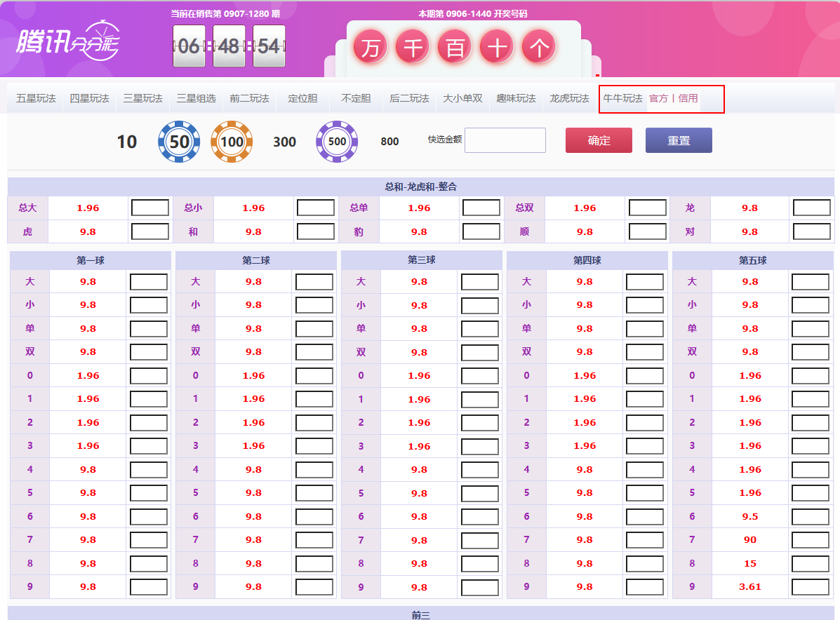Viewport: 840px width, 620px height.
Task: Select the purple 500 betting chip
Action: [x=337, y=142]
